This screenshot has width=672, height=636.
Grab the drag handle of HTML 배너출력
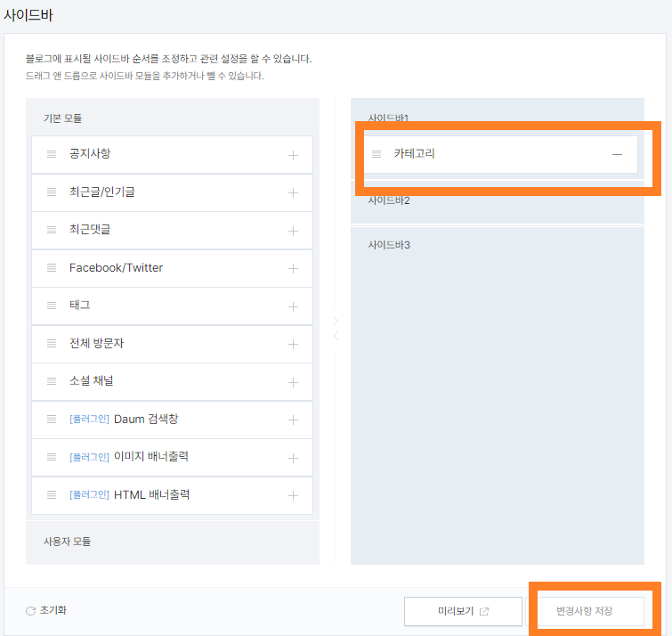coord(52,494)
